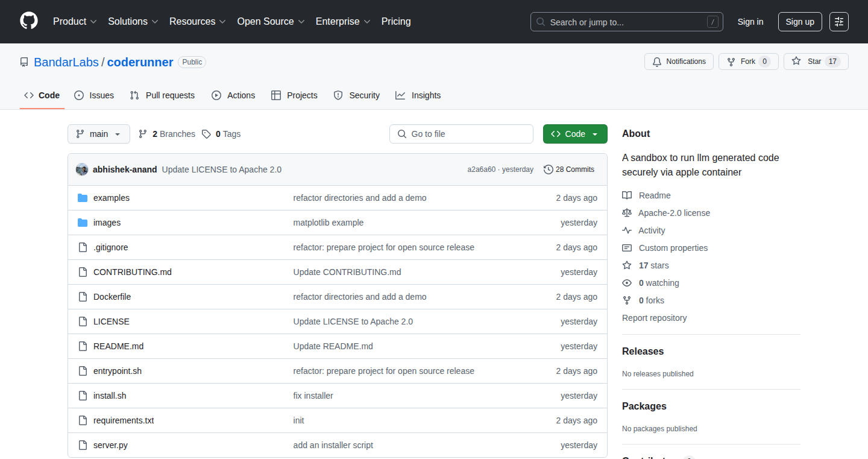Expand the Resources menu
Viewport: 868px width, 459px height.
point(198,22)
